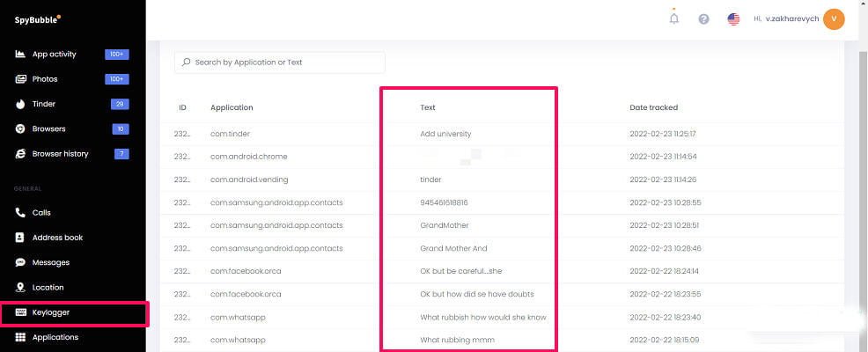868x352 pixels.
Task: Open the help question mark icon
Action: (703, 19)
